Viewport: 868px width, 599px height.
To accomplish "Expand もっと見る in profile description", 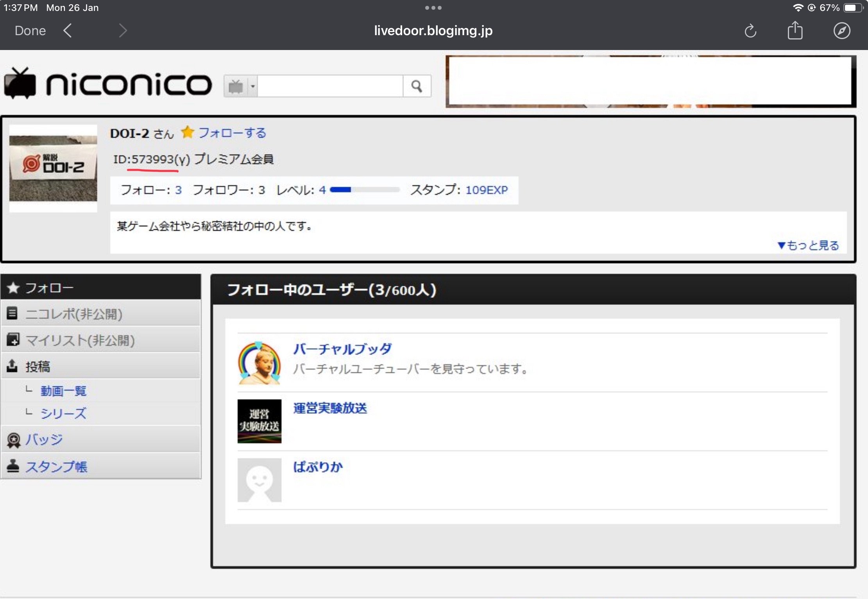I will pyautogui.click(x=808, y=245).
